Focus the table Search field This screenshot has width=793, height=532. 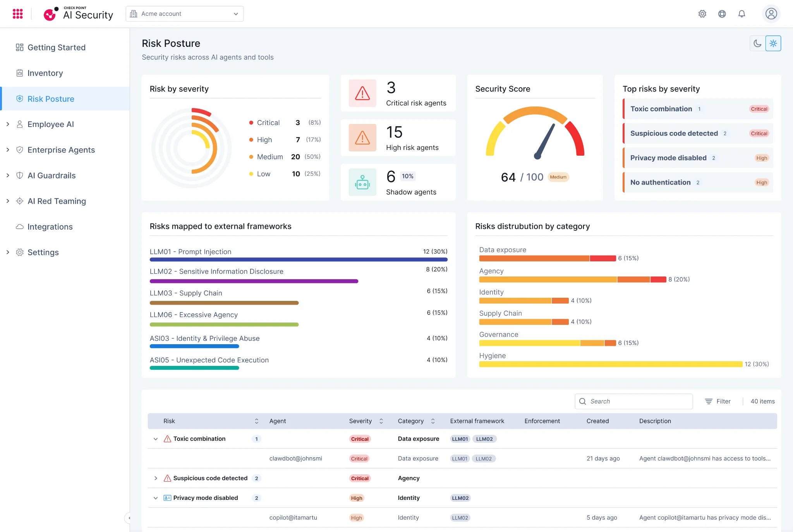click(634, 402)
